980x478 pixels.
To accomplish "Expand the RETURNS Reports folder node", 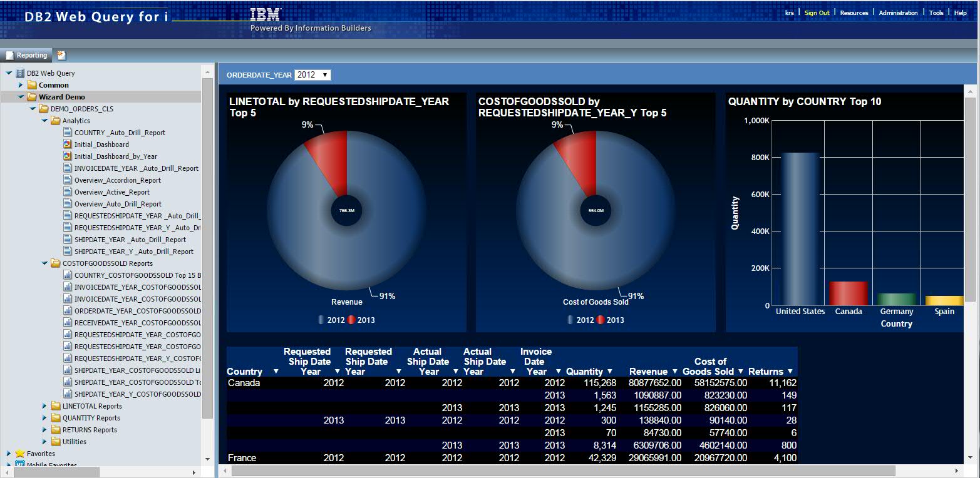I will (x=44, y=430).
